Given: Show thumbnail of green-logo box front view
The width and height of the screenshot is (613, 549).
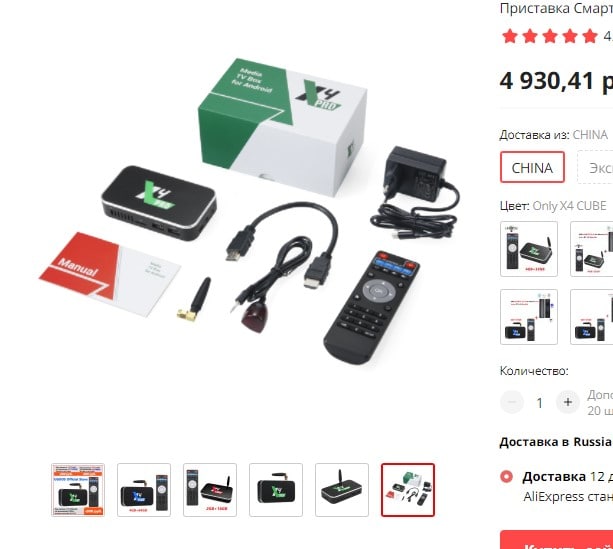Looking at the screenshot, I should click(276, 490).
